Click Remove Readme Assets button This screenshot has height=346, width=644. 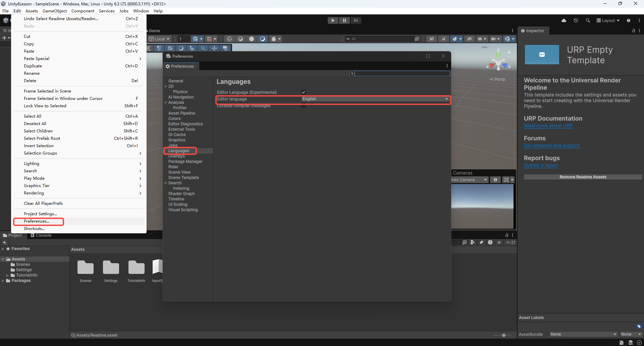[x=583, y=177]
